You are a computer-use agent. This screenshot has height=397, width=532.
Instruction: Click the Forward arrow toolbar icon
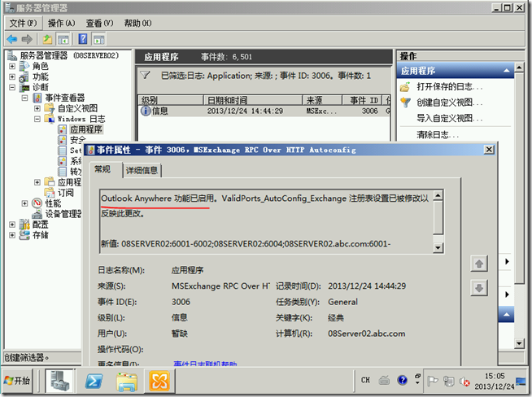pyautogui.click(x=27, y=39)
